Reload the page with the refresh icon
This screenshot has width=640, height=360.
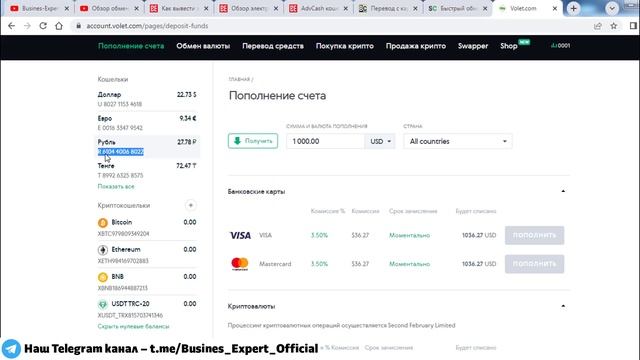pos(43,26)
